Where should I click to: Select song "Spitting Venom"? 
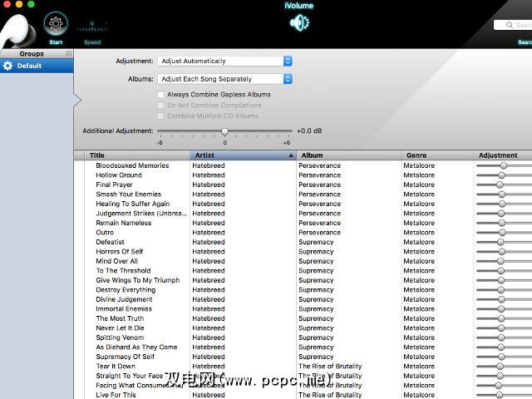pyautogui.click(x=120, y=337)
